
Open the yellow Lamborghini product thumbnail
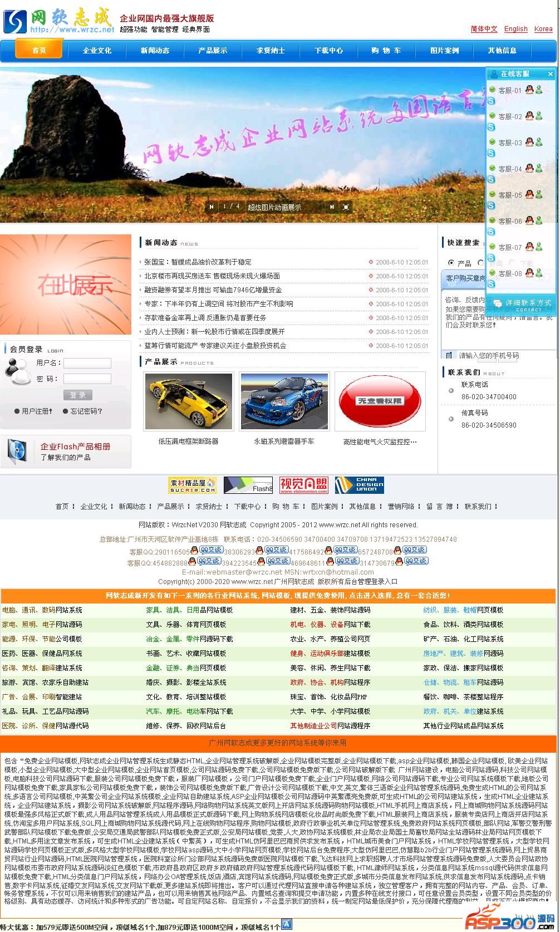point(189,401)
